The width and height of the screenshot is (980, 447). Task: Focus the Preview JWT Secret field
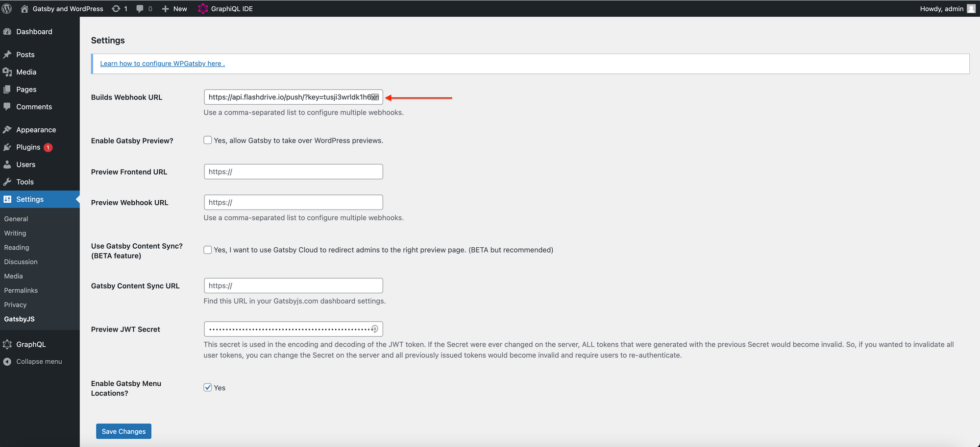(293, 329)
